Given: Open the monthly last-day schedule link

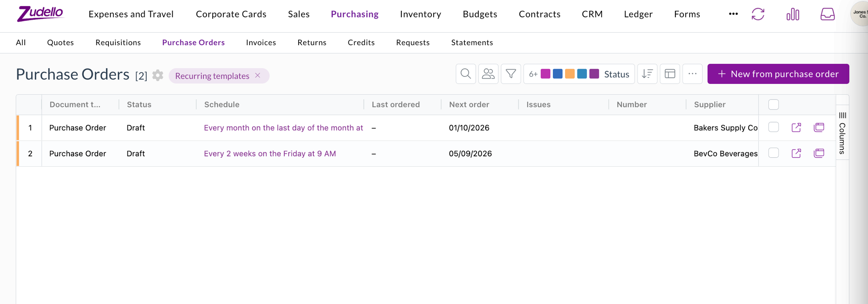Looking at the screenshot, I should pyautogui.click(x=283, y=128).
